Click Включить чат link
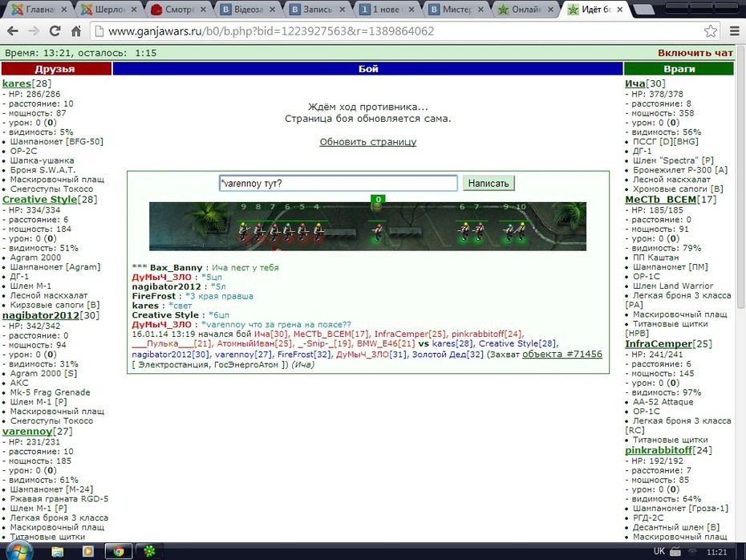The height and width of the screenshot is (560, 746). [x=695, y=53]
